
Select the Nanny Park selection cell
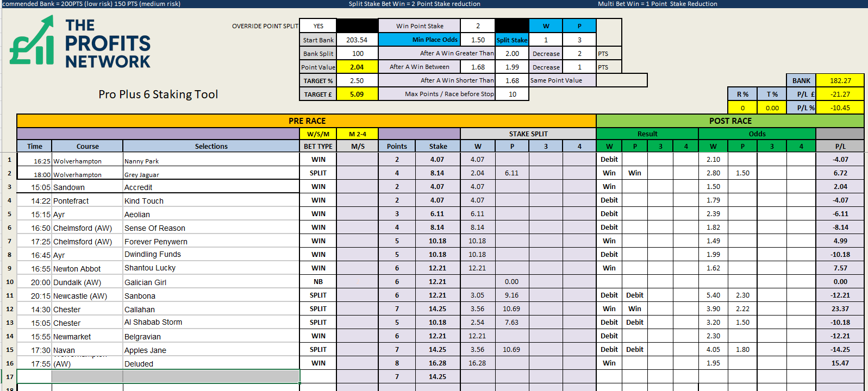(x=211, y=161)
